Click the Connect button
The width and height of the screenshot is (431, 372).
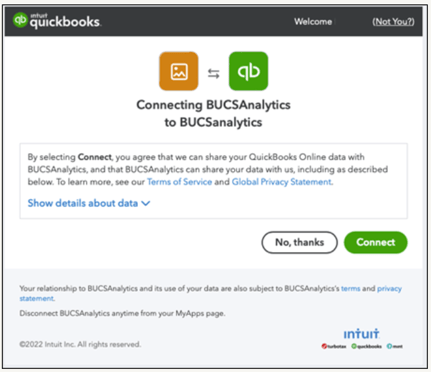(376, 242)
